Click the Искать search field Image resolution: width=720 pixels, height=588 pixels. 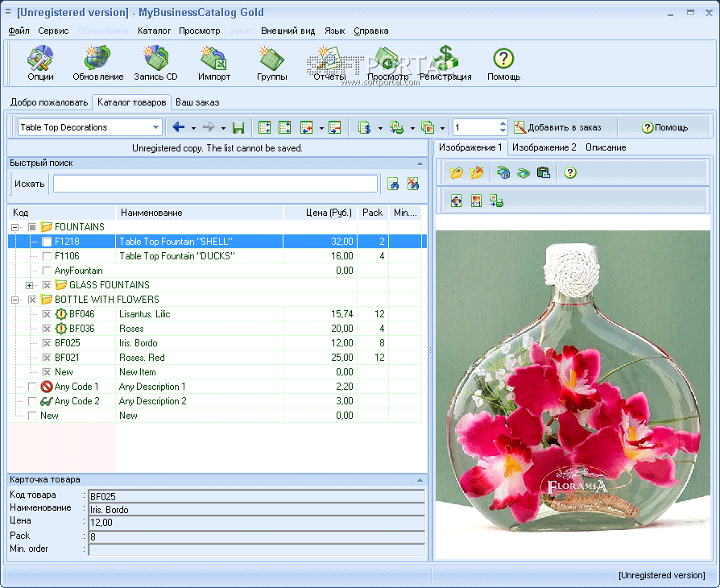(x=215, y=184)
